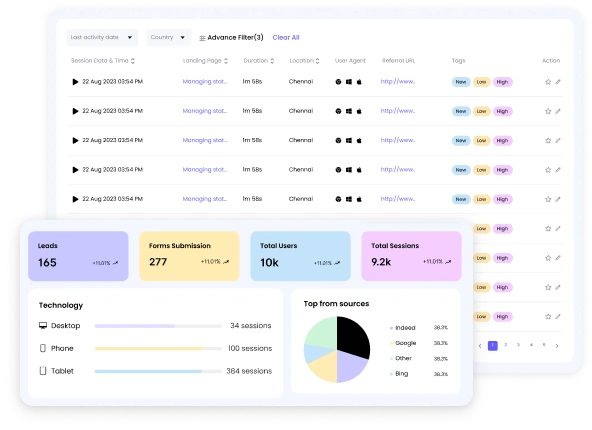Click the 277 value on Forms Submission card
This screenshot has height=430, width=592.
tap(158, 262)
